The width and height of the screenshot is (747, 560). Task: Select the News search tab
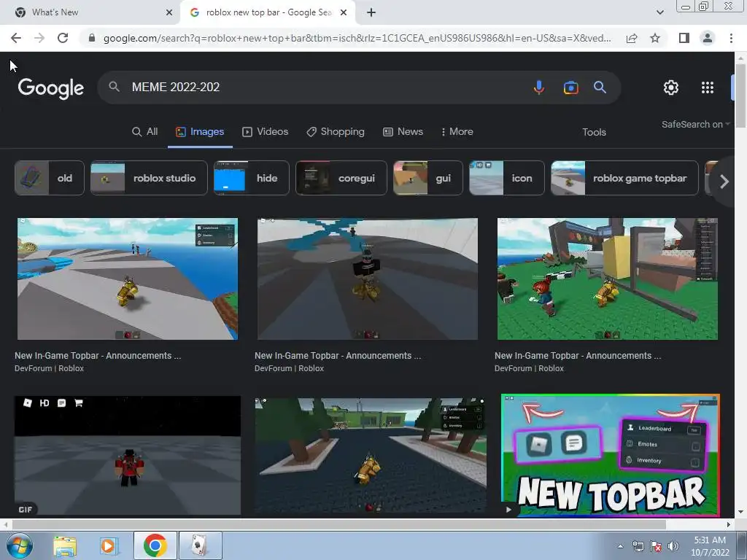(403, 132)
